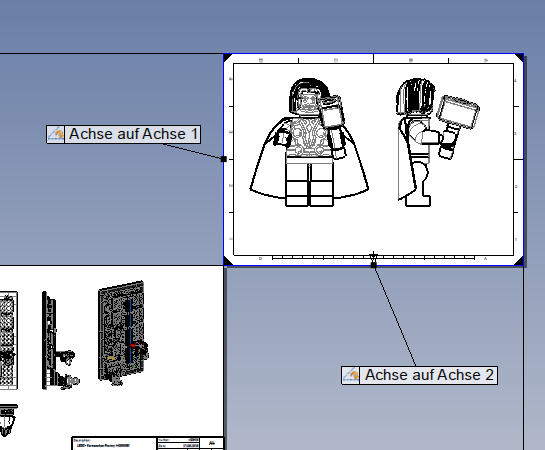Image resolution: width=545 pixels, height=450 pixels.
Task: Select the black handle on the sheet's left edge
Action: [224, 159]
